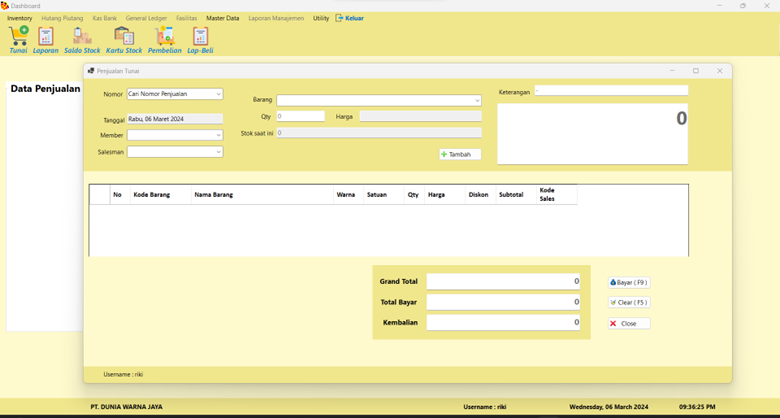Expand the Salesman dropdown
780x418 pixels.
[218, 152]
